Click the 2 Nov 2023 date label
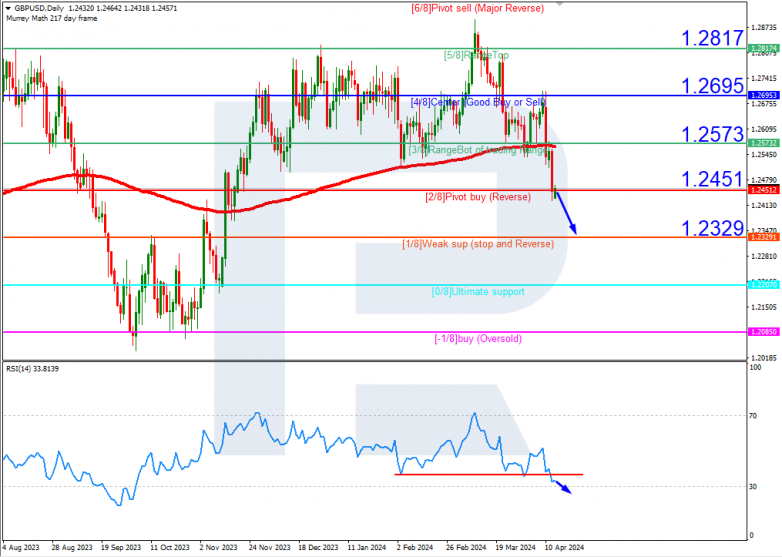 point(218,548)
